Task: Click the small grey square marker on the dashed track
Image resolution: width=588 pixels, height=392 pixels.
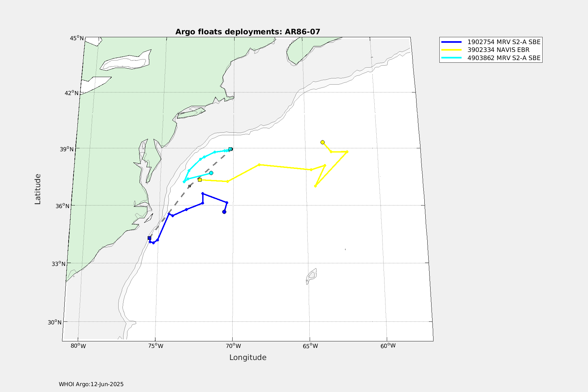Action: 189,186
